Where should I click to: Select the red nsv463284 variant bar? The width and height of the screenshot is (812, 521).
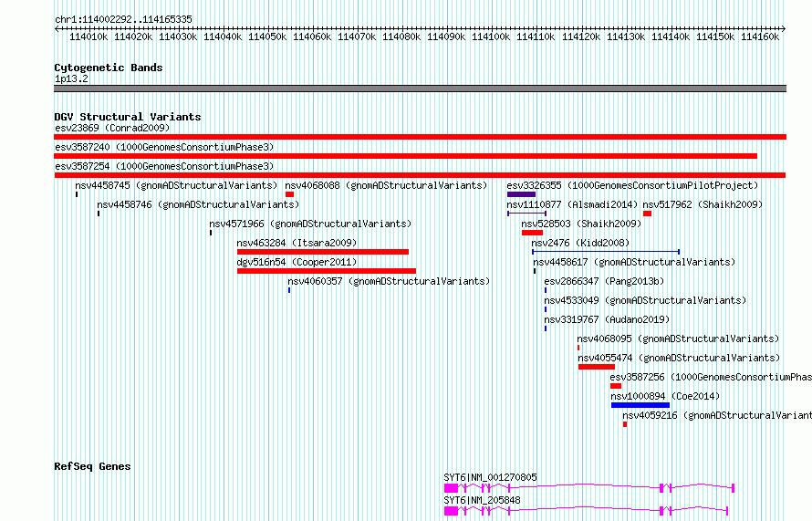tap(323, 252)
